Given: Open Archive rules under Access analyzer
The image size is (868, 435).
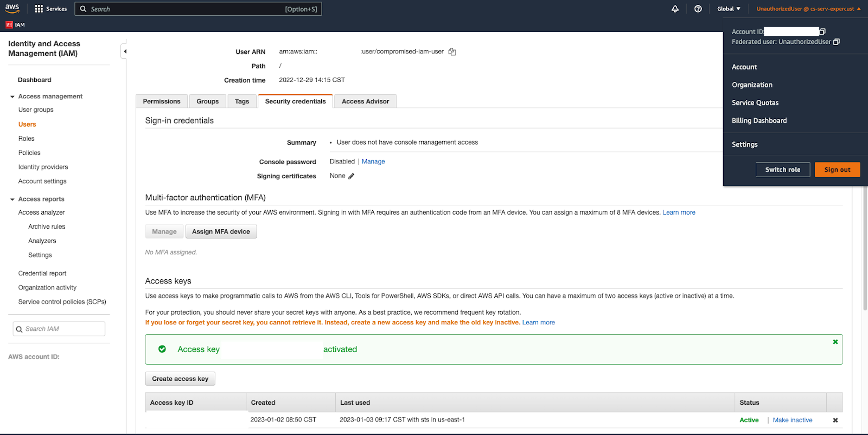Looking at the screenshot, I should [x=46, y=226].
